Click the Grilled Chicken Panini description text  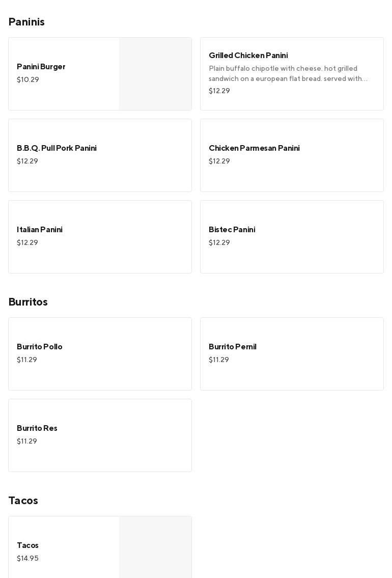(x=288, y=74)
